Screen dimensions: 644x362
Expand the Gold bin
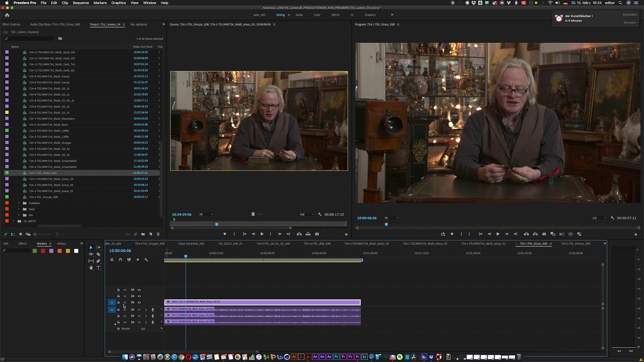[19, 209]
